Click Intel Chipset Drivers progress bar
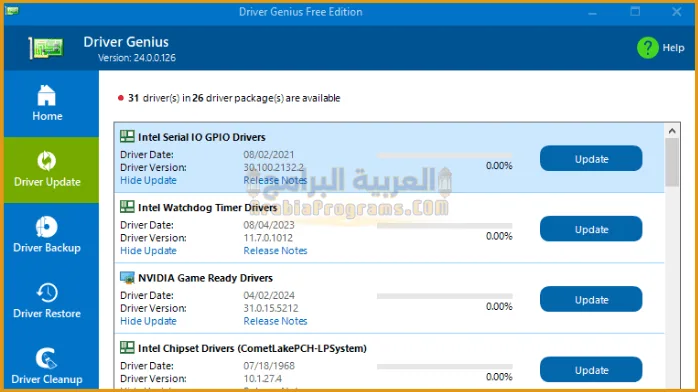This screenshot has height=392, width=698. click(445, 367)
